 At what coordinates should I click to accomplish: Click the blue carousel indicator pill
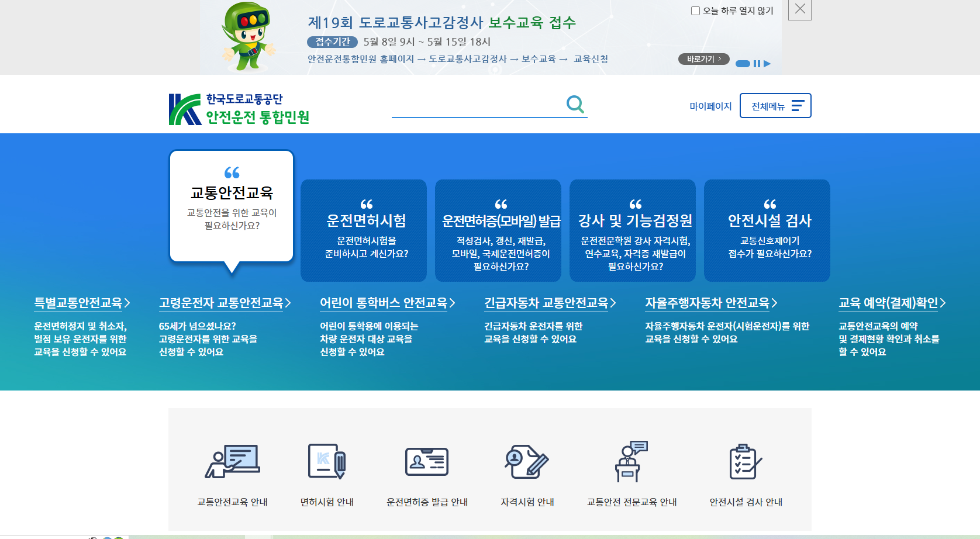[x=742, y=64]
